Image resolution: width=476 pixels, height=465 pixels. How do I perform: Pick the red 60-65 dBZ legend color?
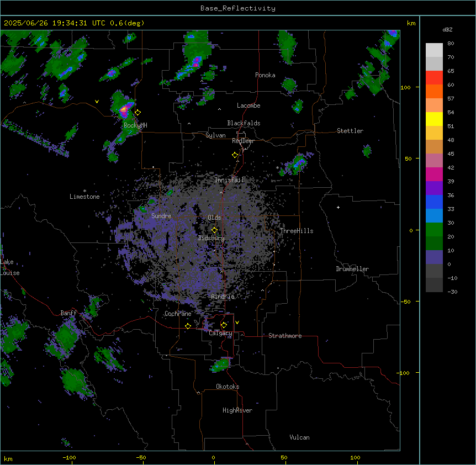pyautogui.click(x=434, y=78)
